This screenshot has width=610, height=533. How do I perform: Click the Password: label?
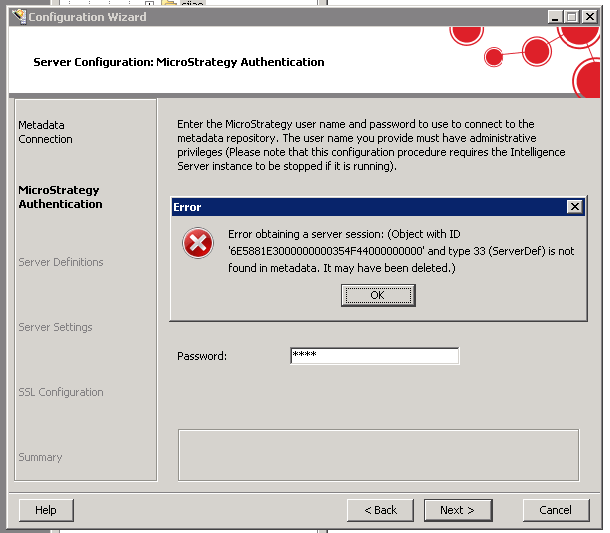202,356
